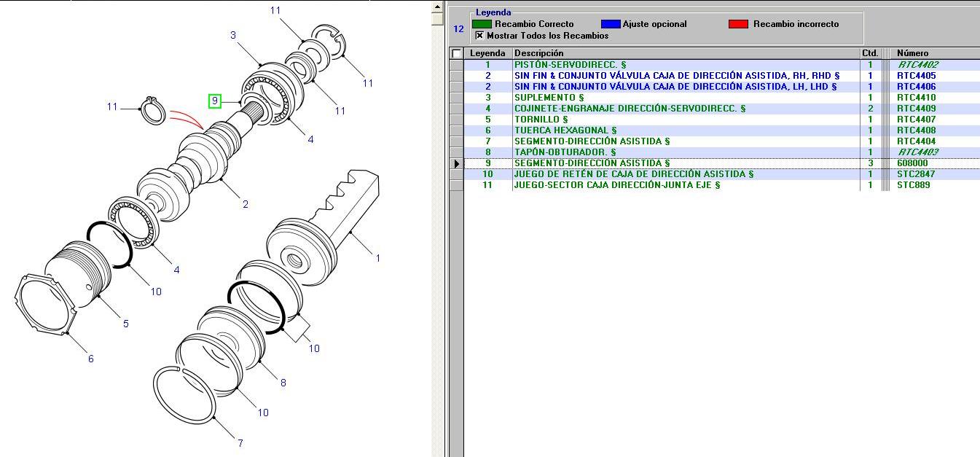Click the row selector for PISTÓN-SERVODIRECC row
Viewport: 980px width, 457px height.
456,65
